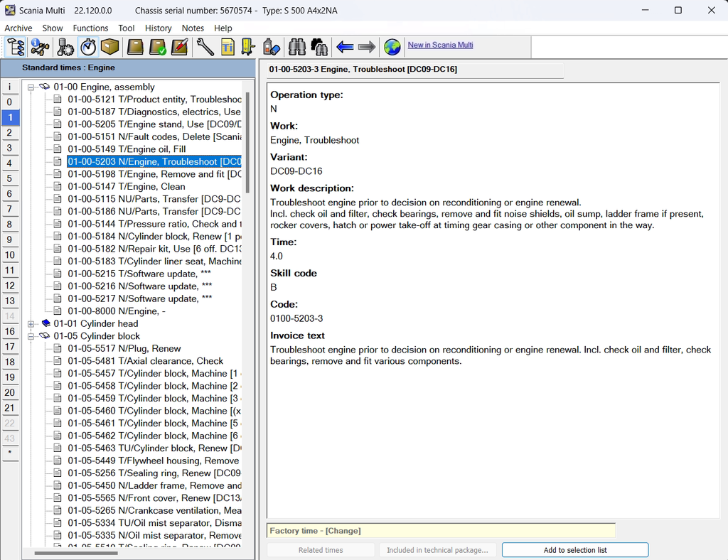
Task: Collapse the 01-00 Engine, assembly node
Action: 31,87
